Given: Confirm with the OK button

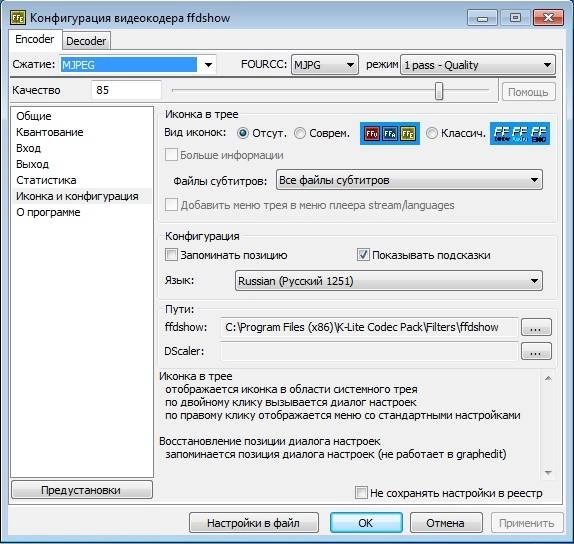Looking at the screenshot, I should pyautogui.click(x=366, y=523).
